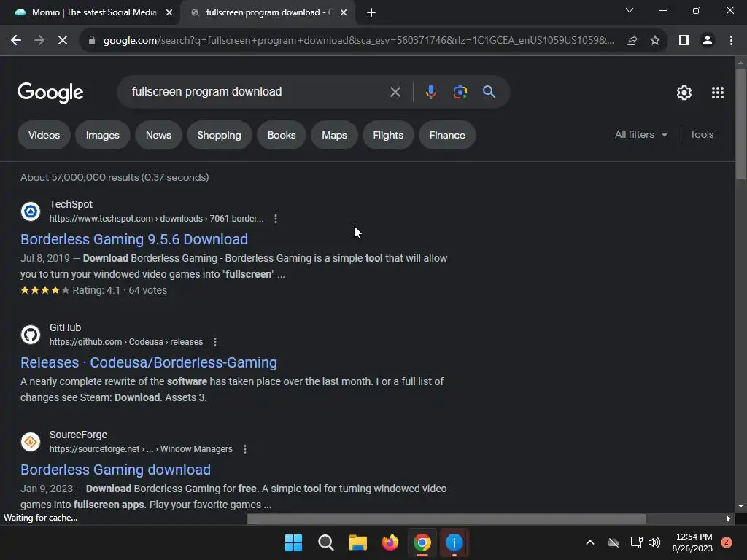View site information via lock icon
This screenshot has width=747, height=560.
coord(91,41)
